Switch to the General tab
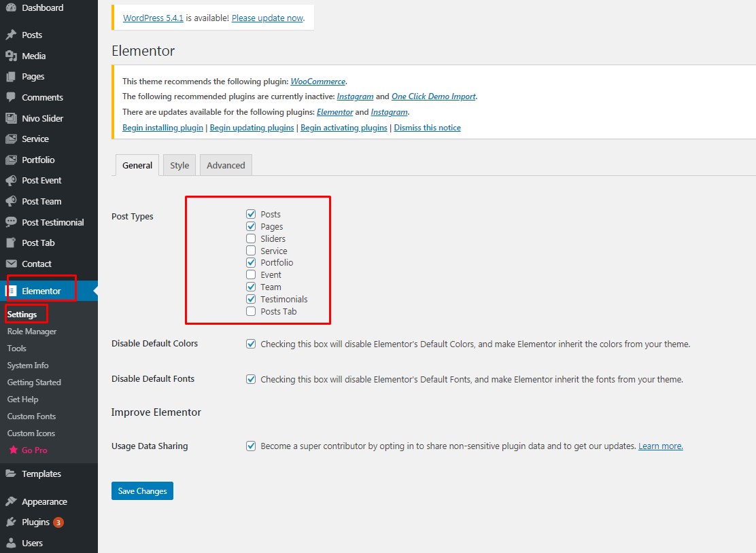Screen dimensions: 756x553 pos(137,165)
